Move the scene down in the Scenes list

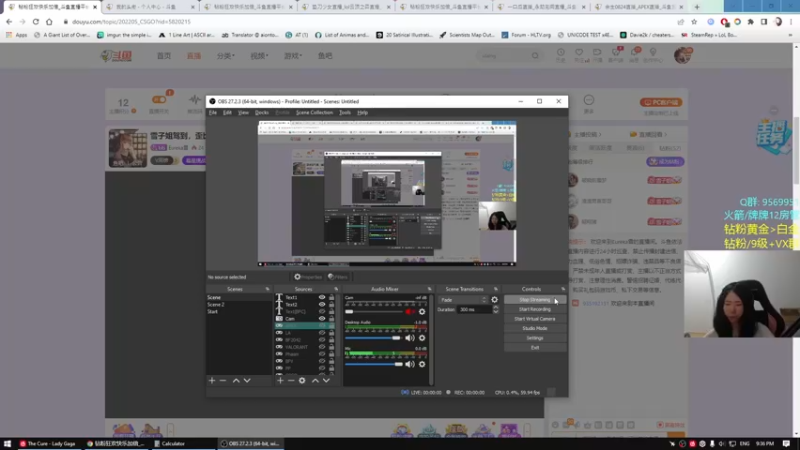tap(247, 381)
